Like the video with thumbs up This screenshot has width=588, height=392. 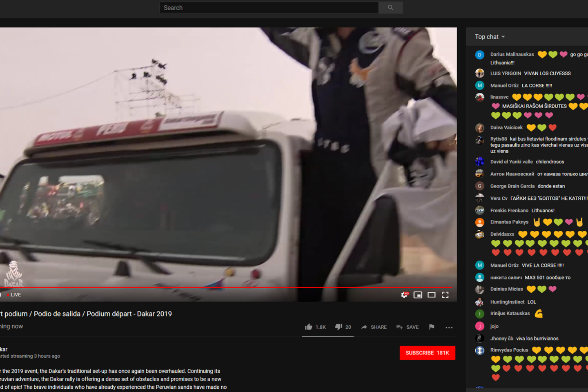tap(309, 327)
